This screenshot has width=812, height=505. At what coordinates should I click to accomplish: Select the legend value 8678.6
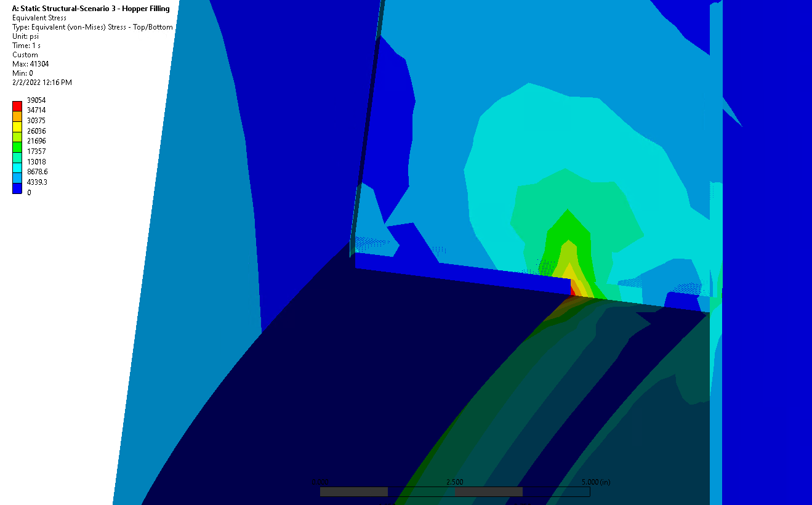coord(37,172)
